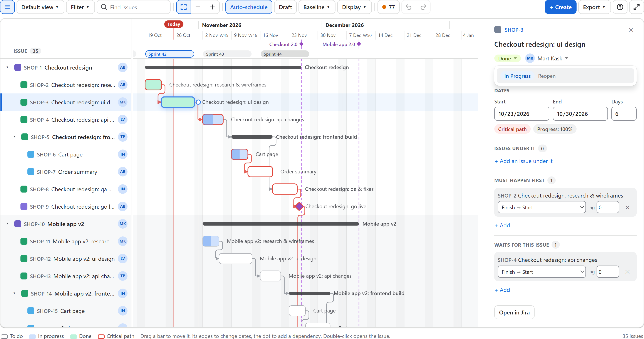Image resolution: width=644 pixels, height=339 pixels.
Task: Close the SHOP-3 detail panel
Action: click(x=631, y=30)
